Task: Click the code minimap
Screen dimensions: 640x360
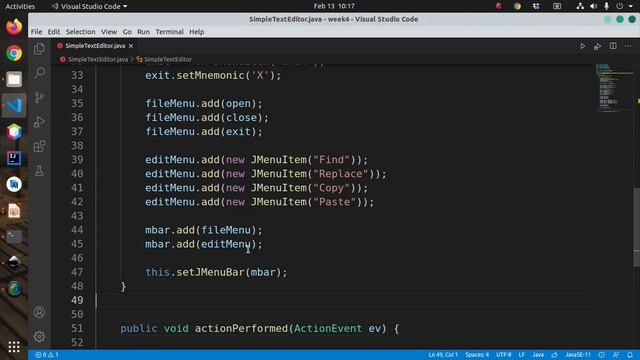Action: 614,88
